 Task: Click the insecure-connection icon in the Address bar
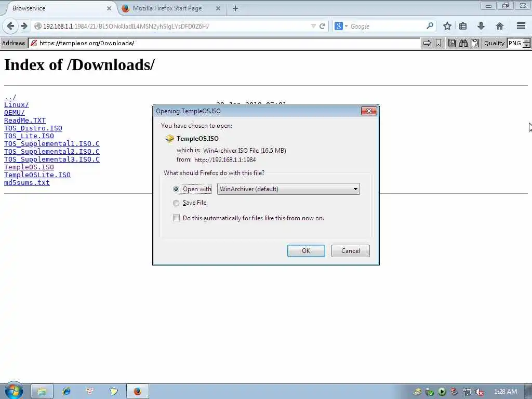(34, 43)
